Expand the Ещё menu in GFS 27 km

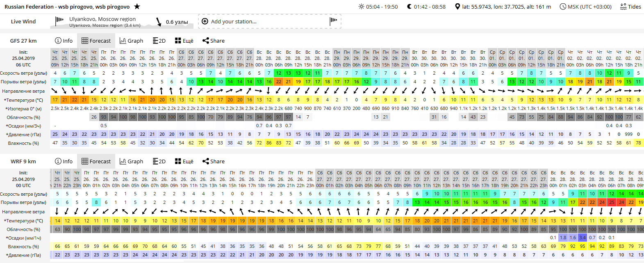tap(184, 41)
